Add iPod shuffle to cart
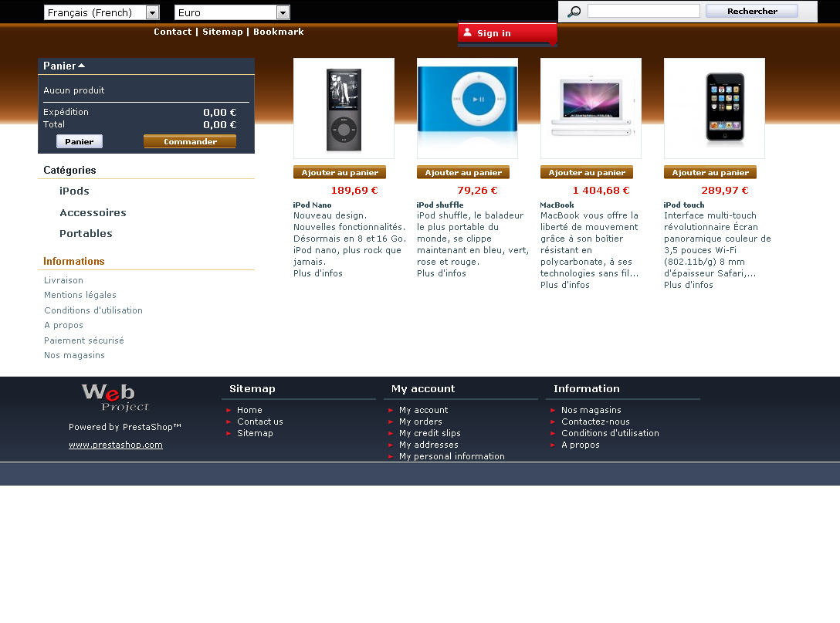Viewport: 840px width, 623px height. click(463, 172)
